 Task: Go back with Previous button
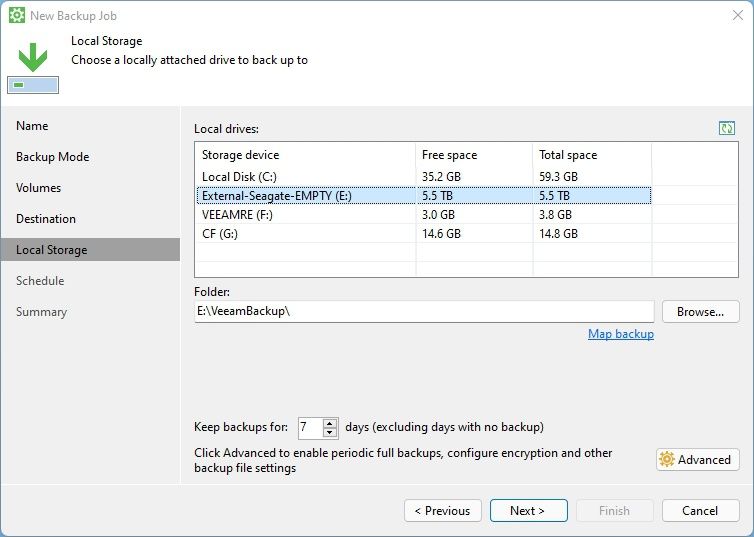442,511
